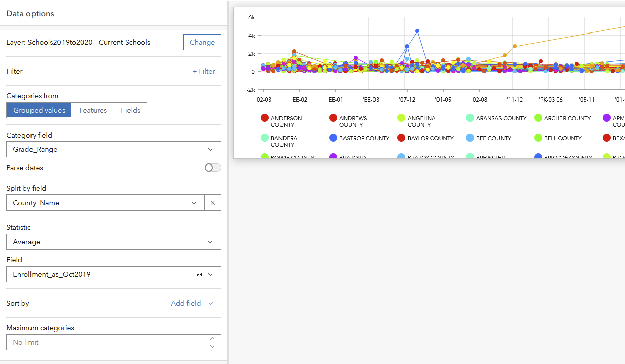The width and height of the screenshot is (625, 364).
Task: Increase Maximum categories with the up arrow
Action: (x=212, y=338)
